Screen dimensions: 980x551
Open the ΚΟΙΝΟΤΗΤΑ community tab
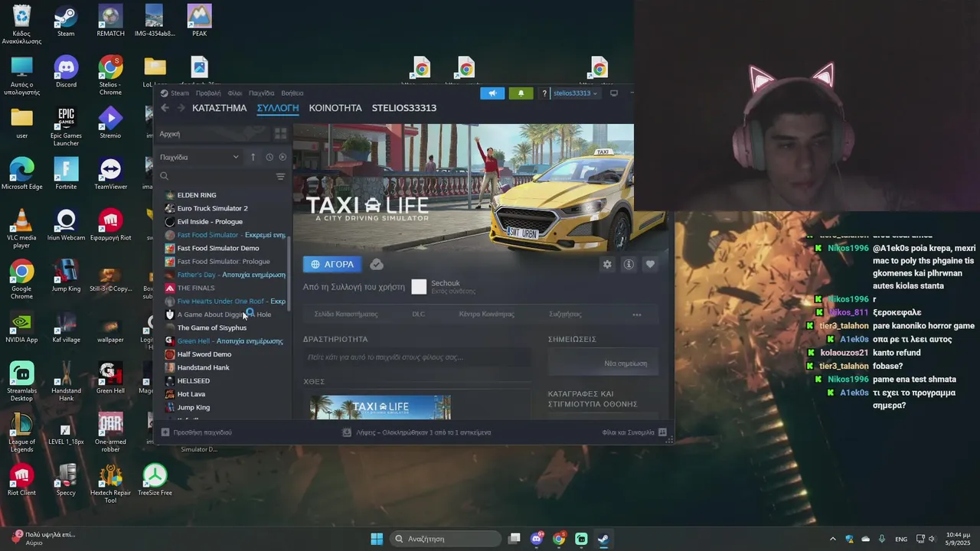(x=335, y=108)
